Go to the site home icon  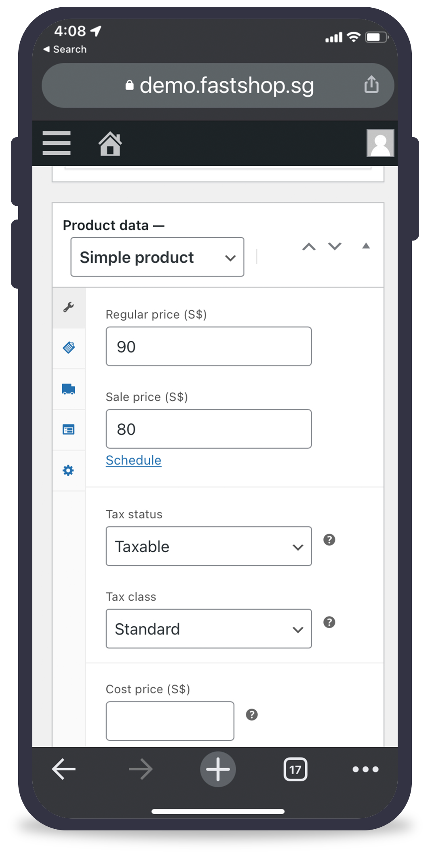click(x=110, y=144)
